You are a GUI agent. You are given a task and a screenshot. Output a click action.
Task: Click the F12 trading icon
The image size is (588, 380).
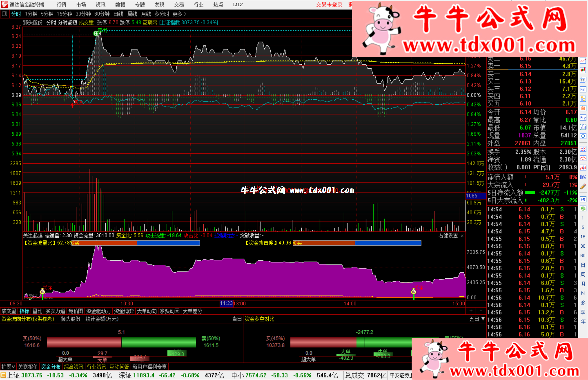(x=583, y=118)
